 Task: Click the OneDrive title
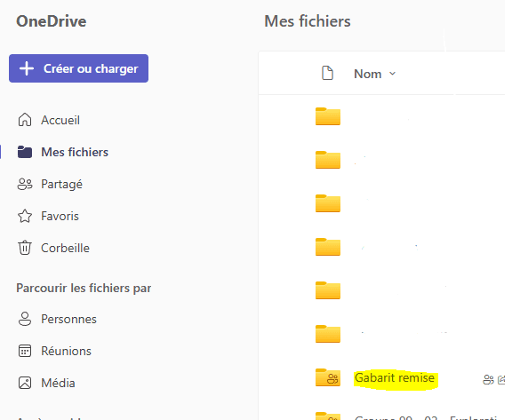pyautogui.click(x=52, y=21)
